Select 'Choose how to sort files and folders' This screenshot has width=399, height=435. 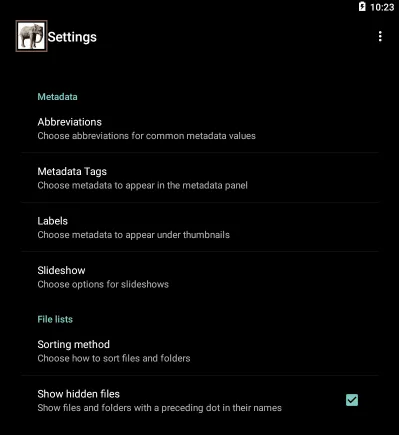pos(114,358)
